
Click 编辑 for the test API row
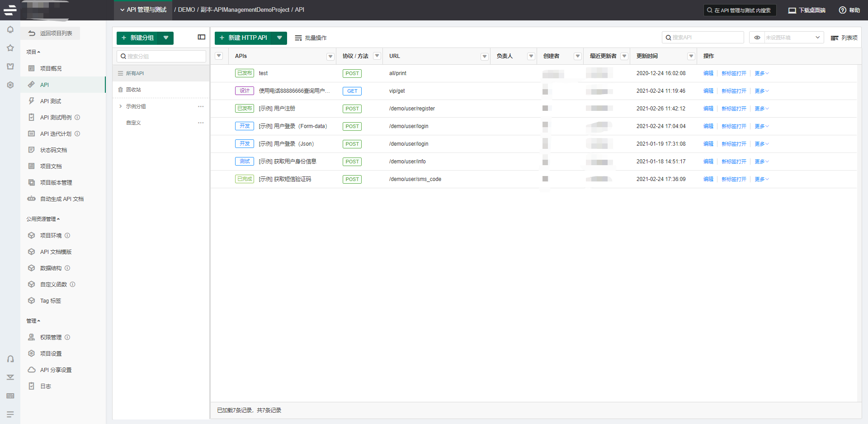[708, 73]
